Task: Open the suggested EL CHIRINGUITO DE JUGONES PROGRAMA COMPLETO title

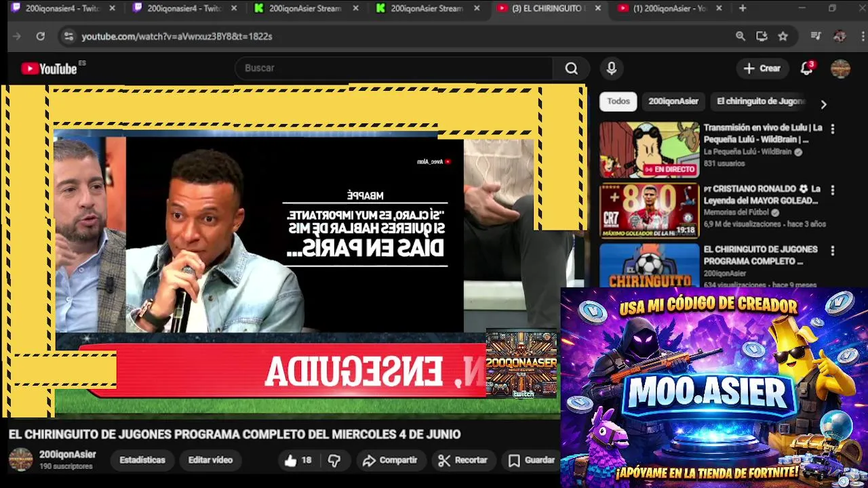Action: pos(760,256)
